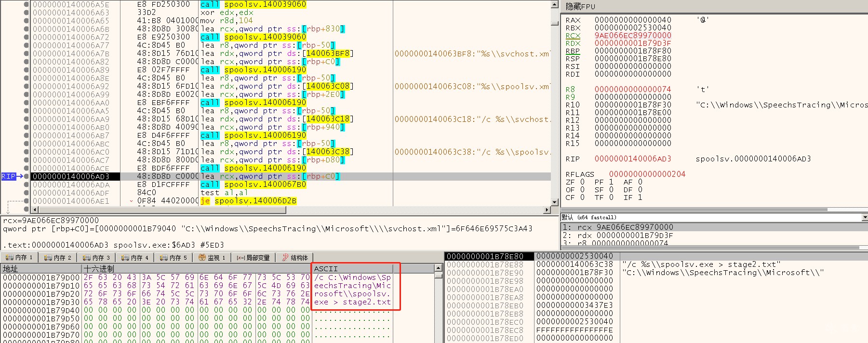This screenshot has height=343, width=868.
Task: Switch to the 内存 4 dump tab
Action: (x=134, y=258)
